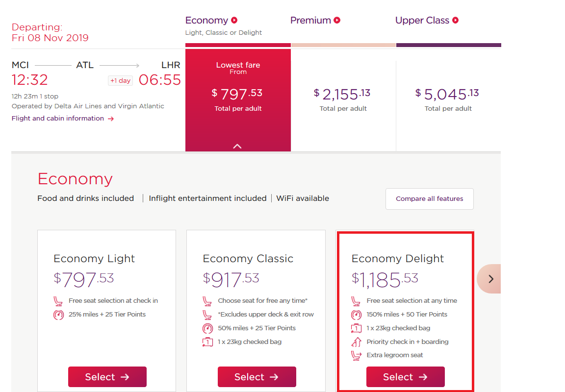Image resolution: width=565 pixels, height=392 pixels.
Task: Switch to the Premium cabin tab
Action: coord(310,20)
